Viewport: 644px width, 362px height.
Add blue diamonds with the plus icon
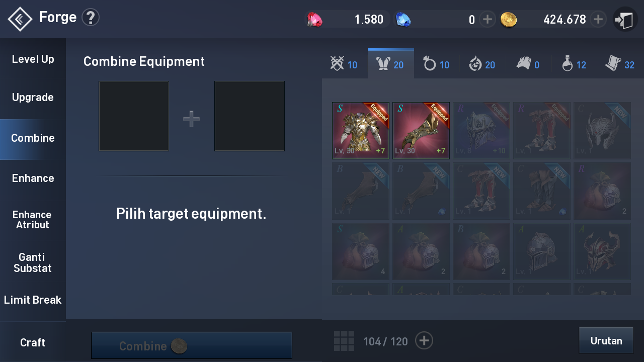487,20
